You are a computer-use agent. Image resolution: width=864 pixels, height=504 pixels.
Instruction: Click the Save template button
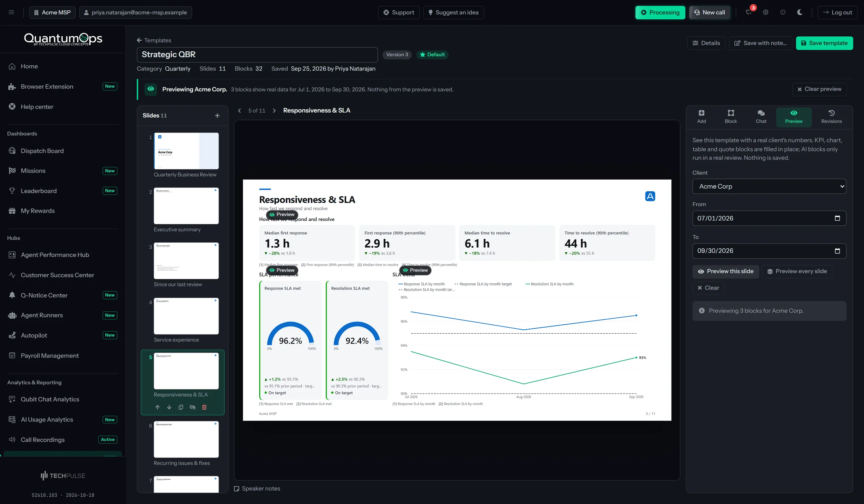tap(824, 43)
